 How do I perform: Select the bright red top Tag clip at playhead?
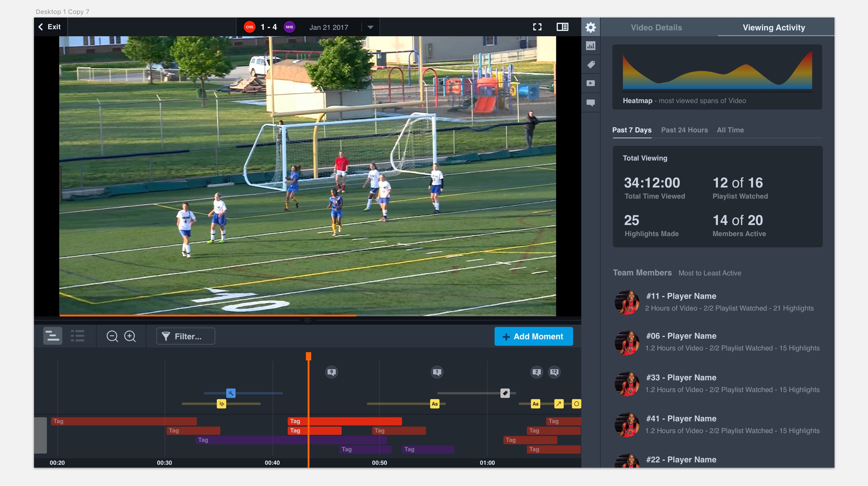(x=345, y=421)
